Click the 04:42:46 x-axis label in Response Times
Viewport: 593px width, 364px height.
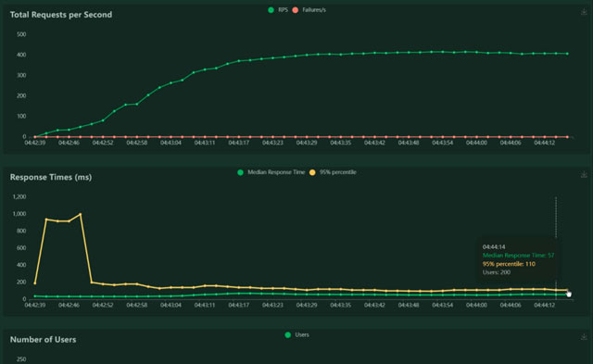[x=69, y=305]
